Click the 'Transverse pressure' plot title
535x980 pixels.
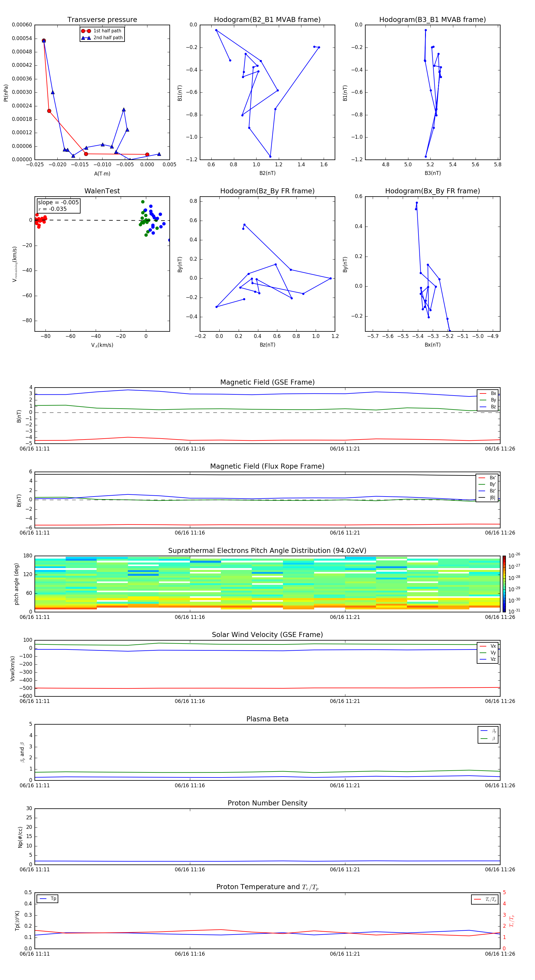click(102, 19)
